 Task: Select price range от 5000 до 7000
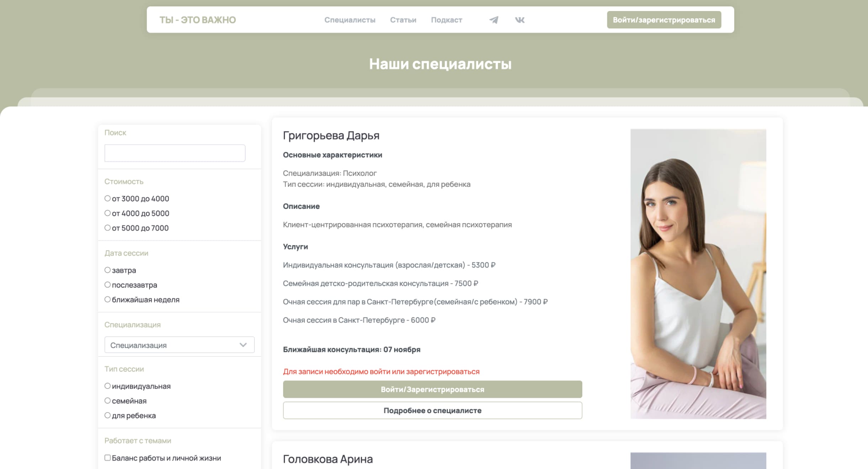(107, 227)
